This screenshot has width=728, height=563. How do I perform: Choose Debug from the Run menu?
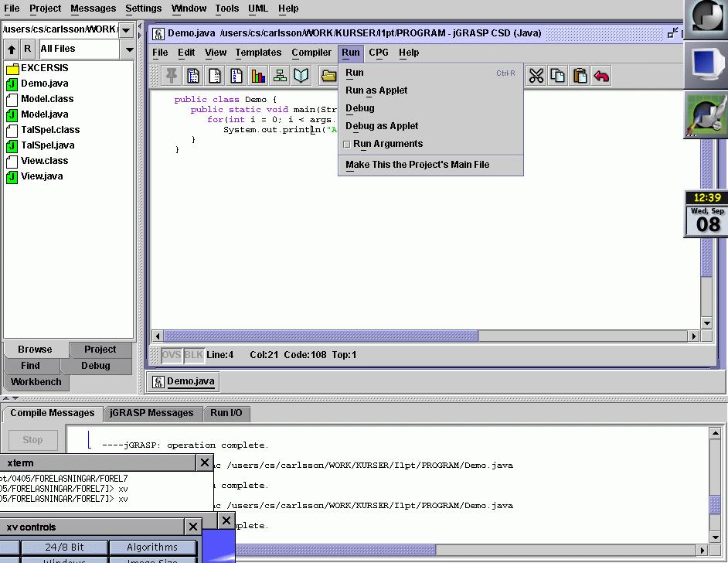coord(430,108)
